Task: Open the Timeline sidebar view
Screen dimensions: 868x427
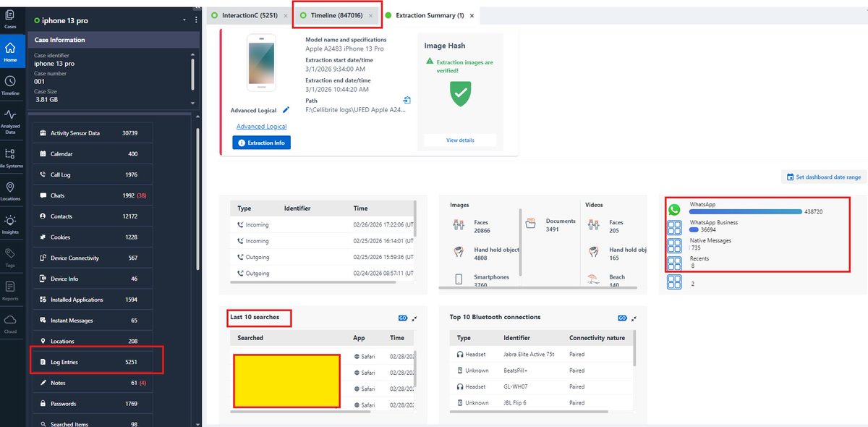Action: 10,85
